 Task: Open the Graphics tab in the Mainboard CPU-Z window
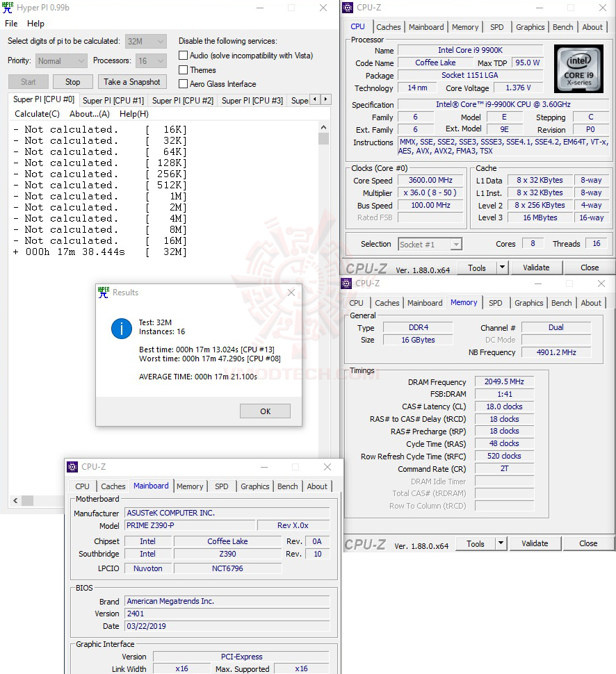[254, 486]
